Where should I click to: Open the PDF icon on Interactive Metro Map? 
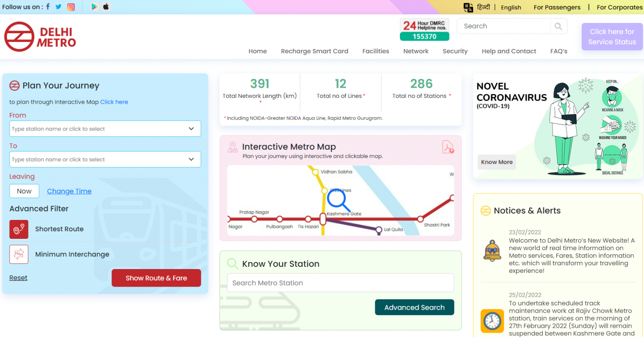pos(447,147)
